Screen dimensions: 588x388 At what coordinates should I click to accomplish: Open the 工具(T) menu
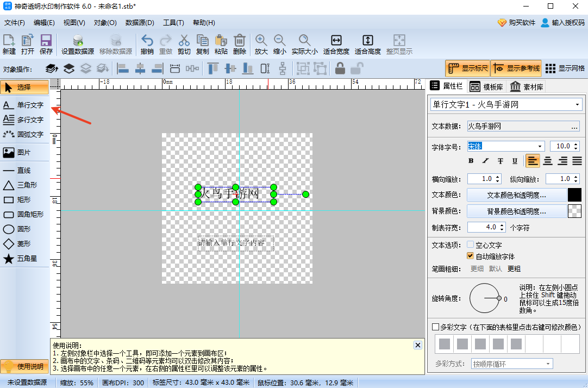[173, 22]
